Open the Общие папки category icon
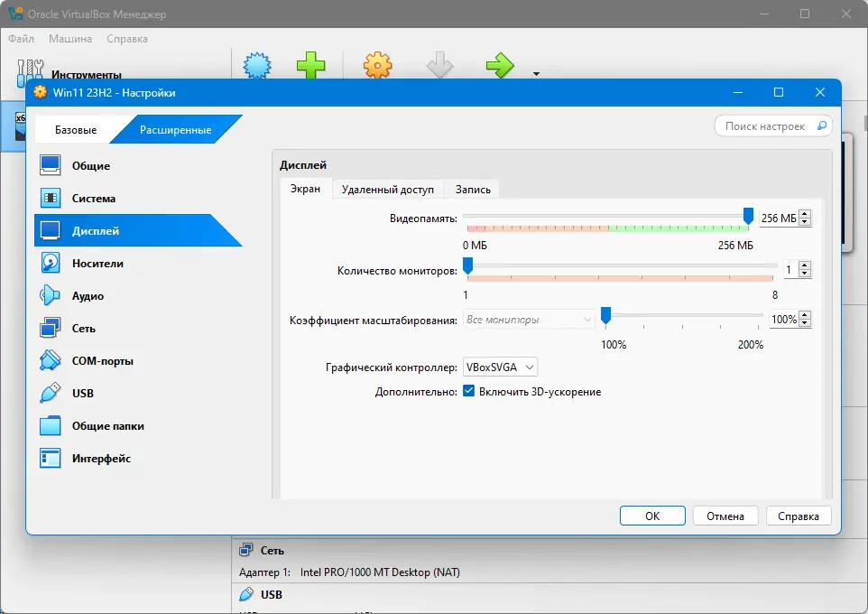This screenshot has height=614, width=868. click(50, 425)
